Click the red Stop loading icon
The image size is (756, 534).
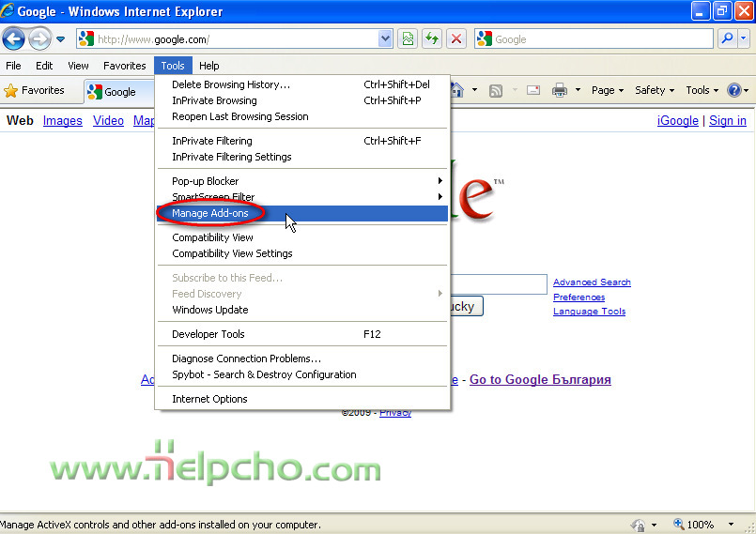(456, 39)
